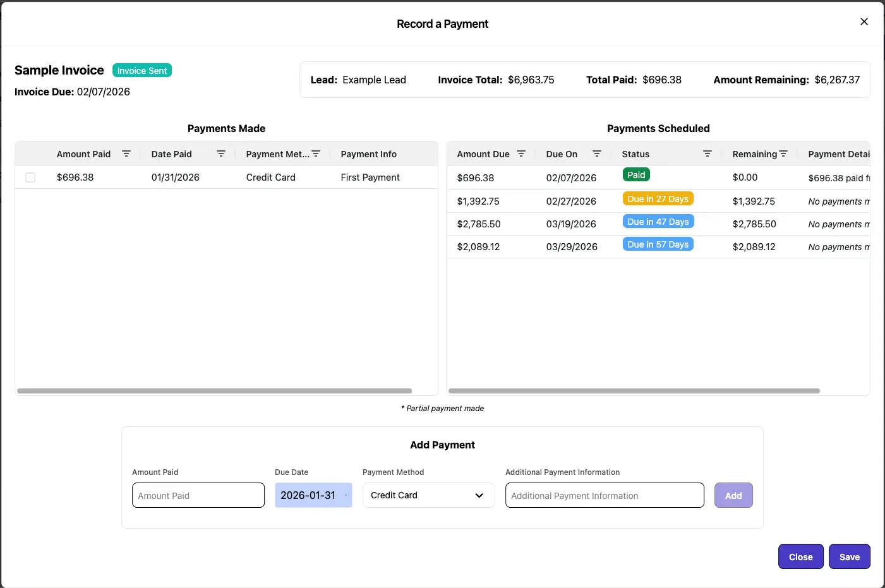This screenshot has height=588, width=885.
Task: Click the Payments Made horizontal scrollbar
Action: click(x=215, y=390)
